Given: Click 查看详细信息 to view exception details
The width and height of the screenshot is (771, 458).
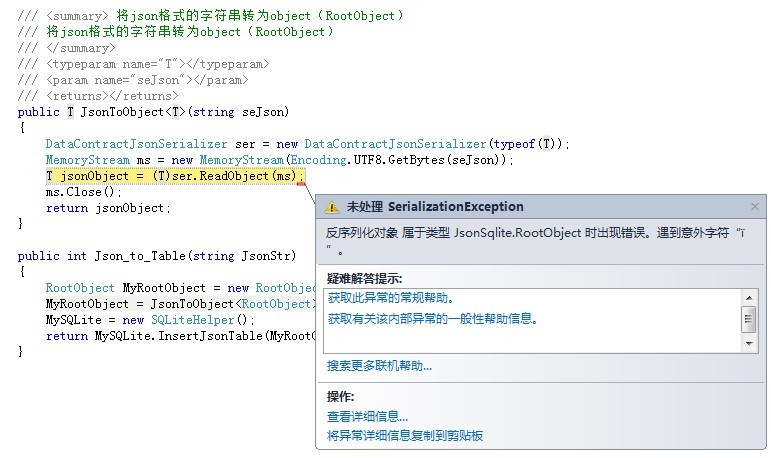Looking at the screenshot, I should [367, 416].
